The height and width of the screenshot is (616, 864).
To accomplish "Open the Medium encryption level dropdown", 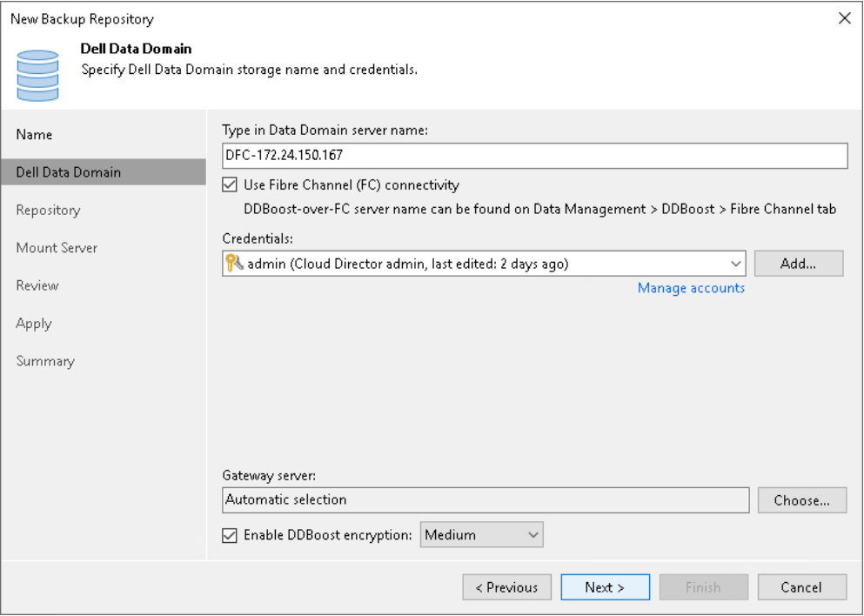I will [482, 535].
